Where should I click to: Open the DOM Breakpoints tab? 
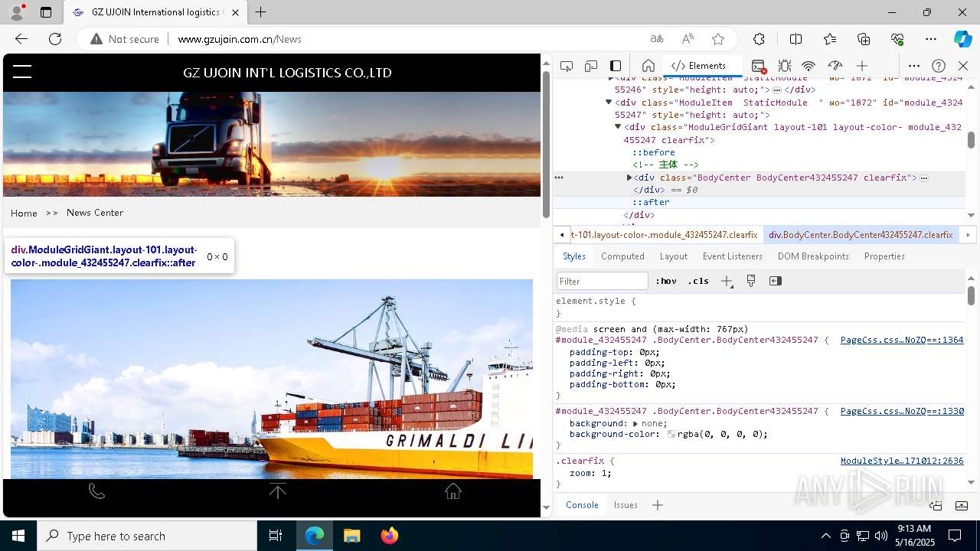(813, 256)
